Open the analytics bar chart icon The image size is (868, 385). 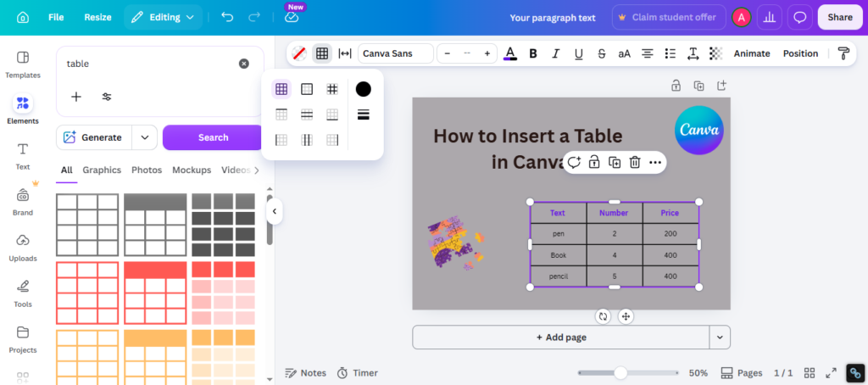tap(769, 17)
